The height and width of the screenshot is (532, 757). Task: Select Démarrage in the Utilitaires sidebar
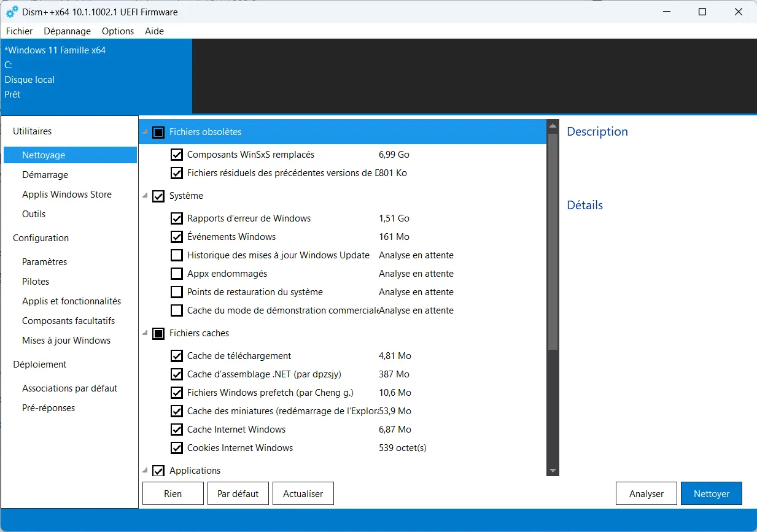45,174
